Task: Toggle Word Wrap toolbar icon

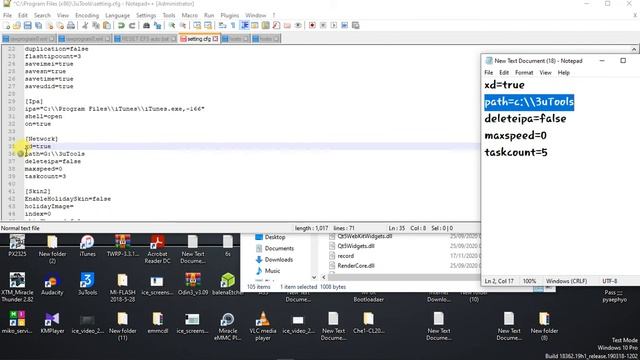Action: 222,25
